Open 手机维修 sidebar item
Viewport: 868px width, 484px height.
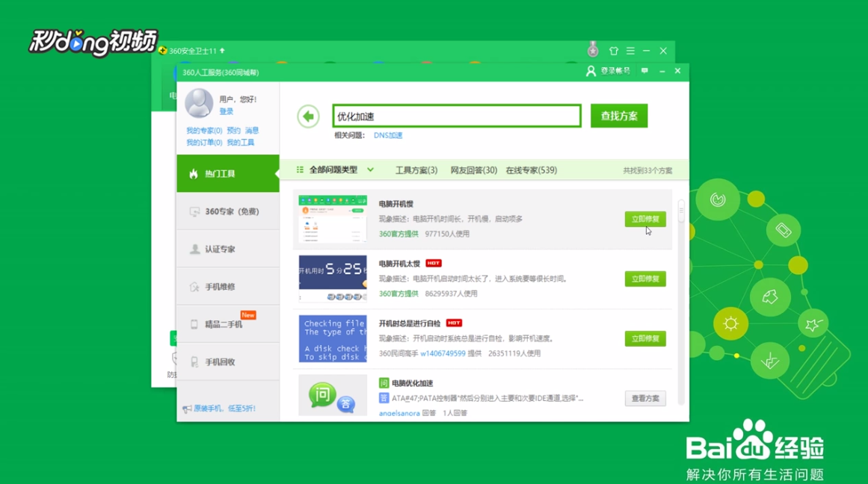pos(228,287)
